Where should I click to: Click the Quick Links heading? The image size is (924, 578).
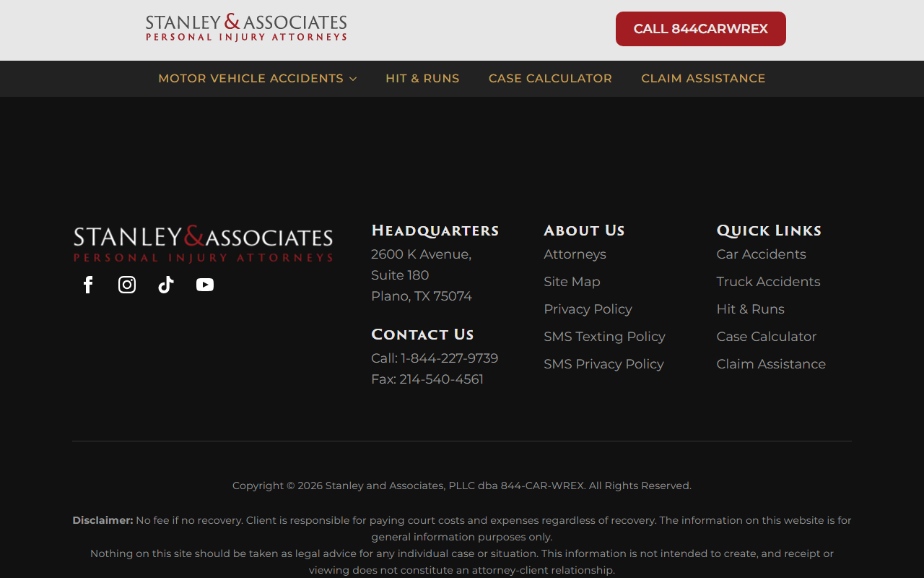point(769,230)
